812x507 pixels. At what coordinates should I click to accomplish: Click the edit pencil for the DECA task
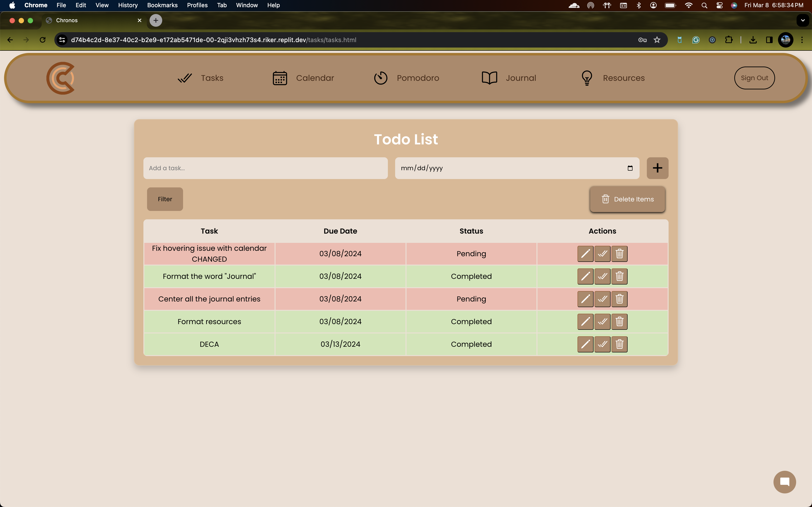click(585, 344)
